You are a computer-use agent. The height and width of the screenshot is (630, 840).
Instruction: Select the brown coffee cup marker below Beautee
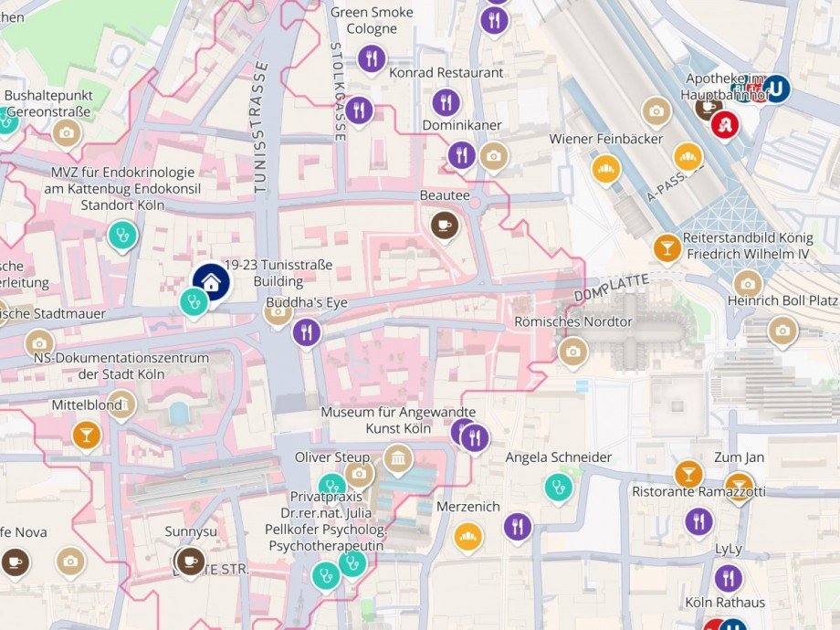point(445,225)
